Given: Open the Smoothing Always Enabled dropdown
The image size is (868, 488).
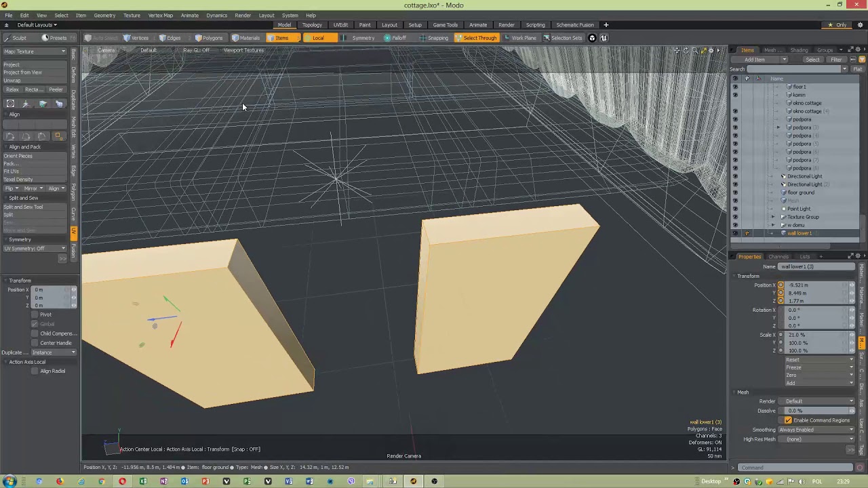Looking at the screenshot, I should [816, 430].
